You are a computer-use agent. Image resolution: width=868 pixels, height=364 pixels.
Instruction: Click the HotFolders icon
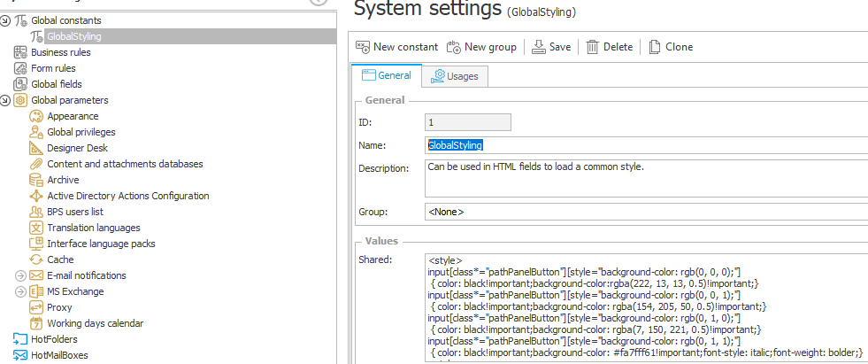point(20,339)
